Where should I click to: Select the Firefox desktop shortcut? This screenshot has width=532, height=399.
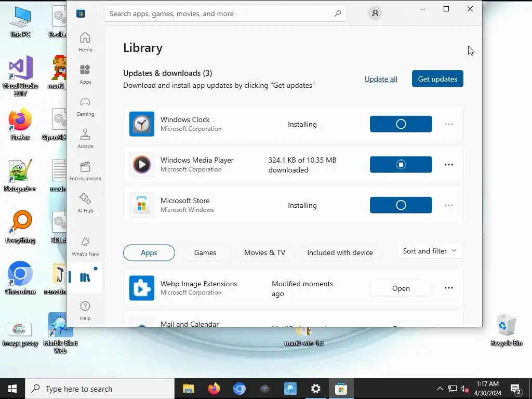pos(20,124)
